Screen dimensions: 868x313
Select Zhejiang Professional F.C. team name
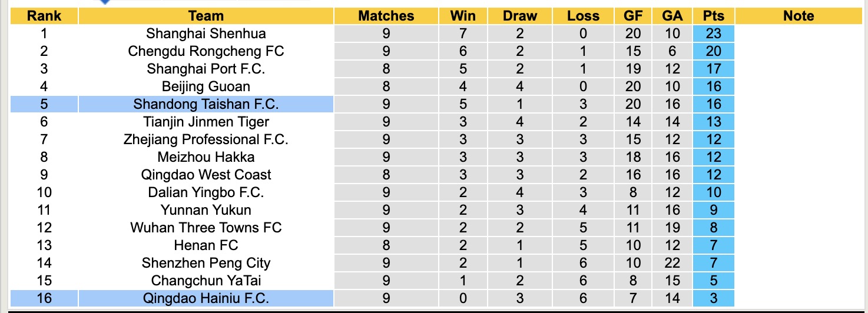click(206, 139)
